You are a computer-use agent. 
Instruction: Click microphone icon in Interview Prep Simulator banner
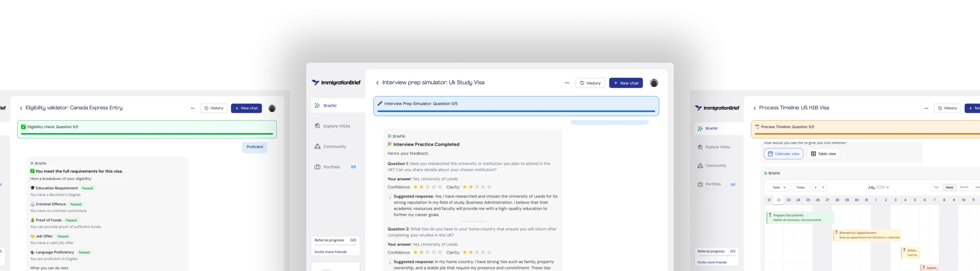click(380, 103)
